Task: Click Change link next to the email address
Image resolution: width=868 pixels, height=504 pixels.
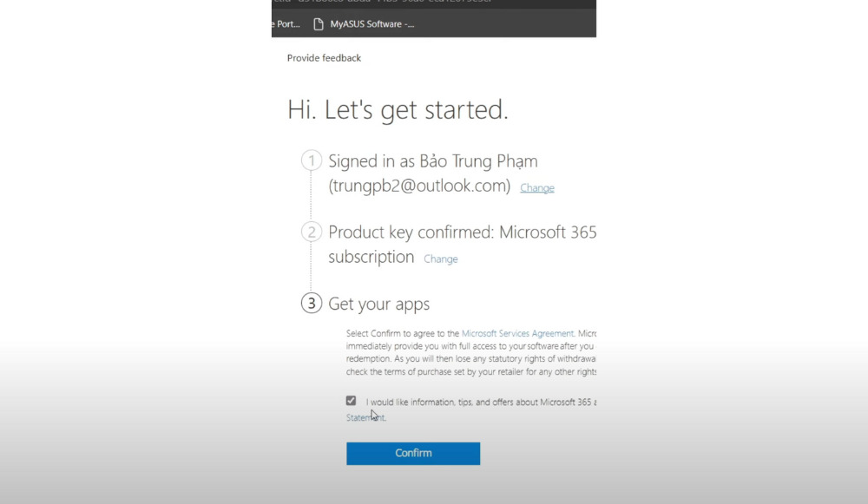Action: pos(536,188)
